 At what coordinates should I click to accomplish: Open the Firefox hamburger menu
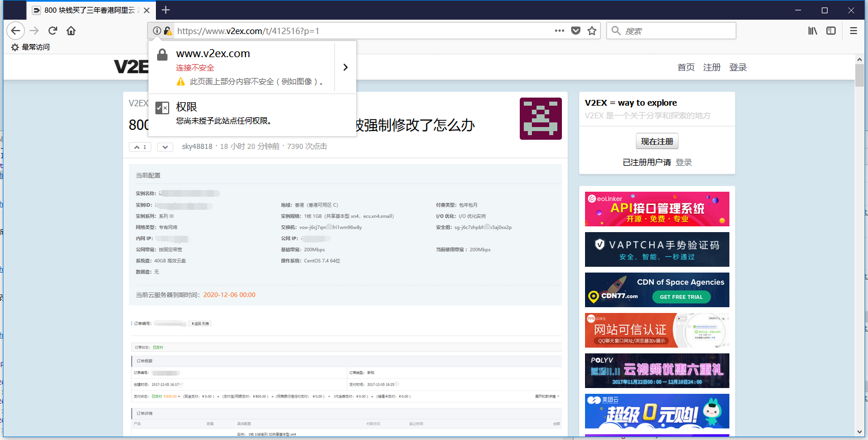(854, 31)
